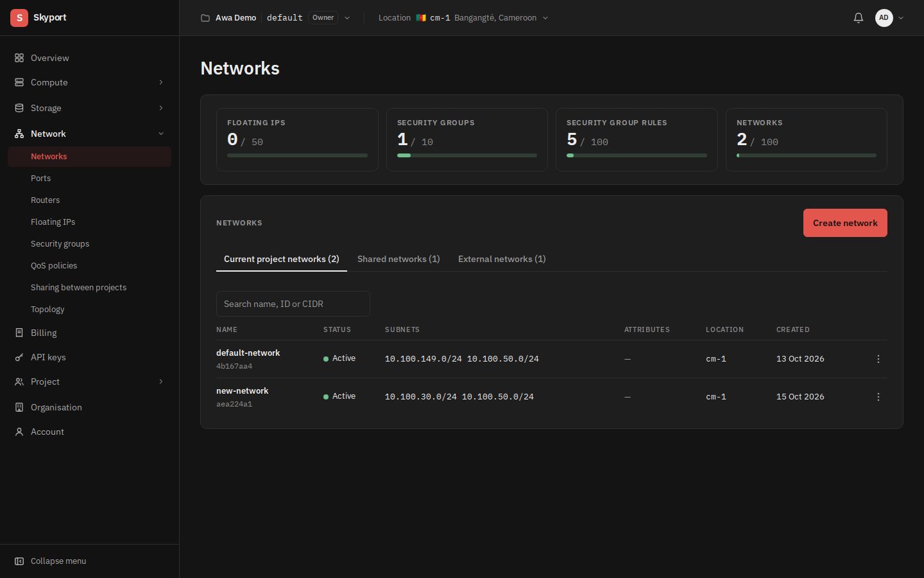Open the user account menu chevron
Screen dimensions: 924x578
click(901, 18)
